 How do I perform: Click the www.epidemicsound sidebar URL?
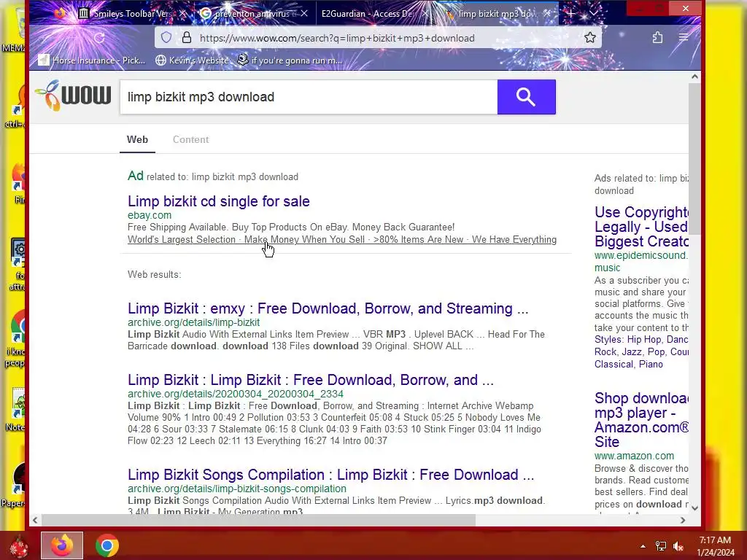[641, 262]
